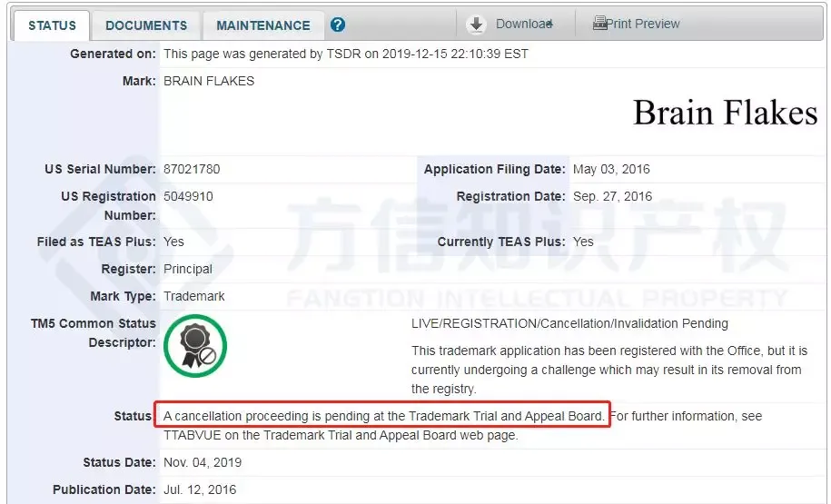This screenshot has height=504, width=831.
Task: Click the mark text BRAIN FLAKES
Action: (x=209, y=81)
